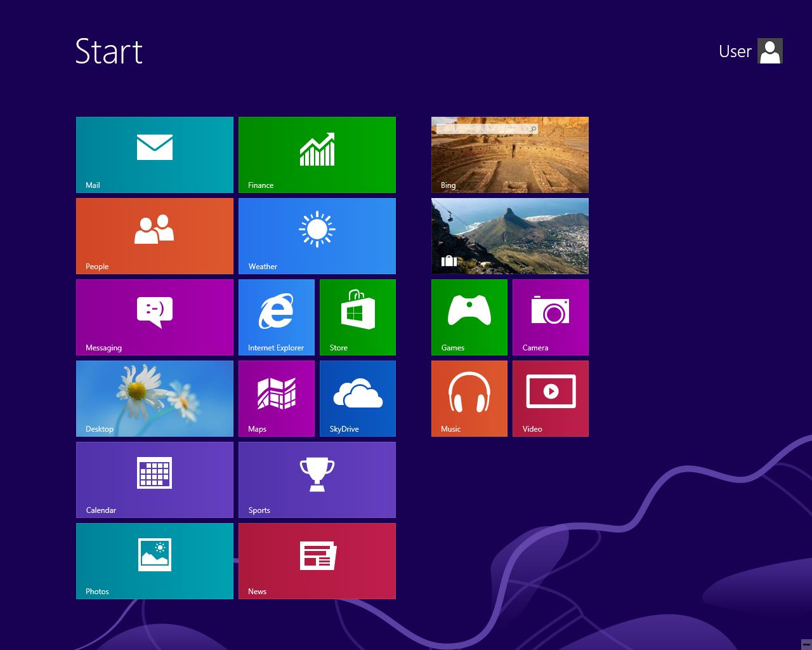This screenshot has height=650, width=812.
Task: Click the User account picture
Action: [x=770, y=51]
